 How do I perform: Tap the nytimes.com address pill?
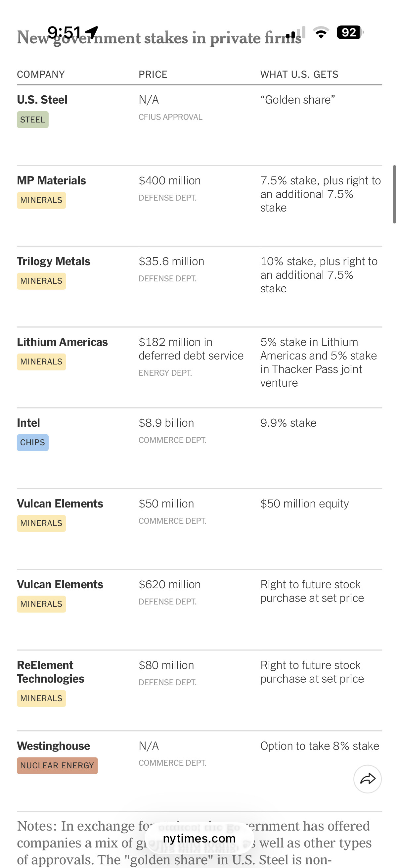[199, 838]
